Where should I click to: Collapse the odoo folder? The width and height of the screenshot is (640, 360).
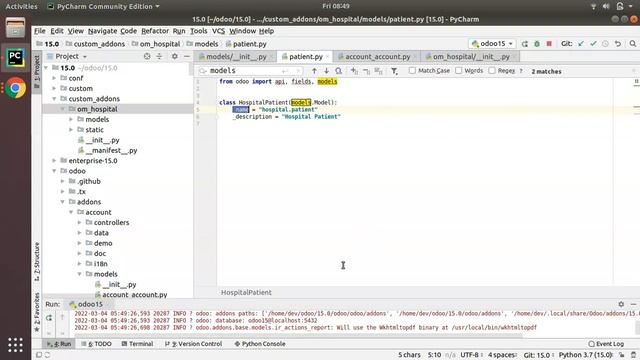(54, 171)
